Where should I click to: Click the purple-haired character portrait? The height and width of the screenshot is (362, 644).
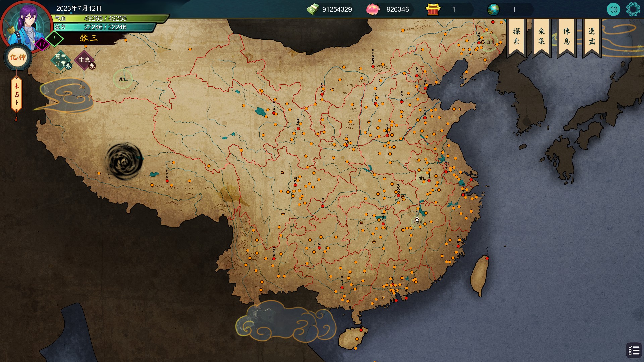tap(27, 25)
